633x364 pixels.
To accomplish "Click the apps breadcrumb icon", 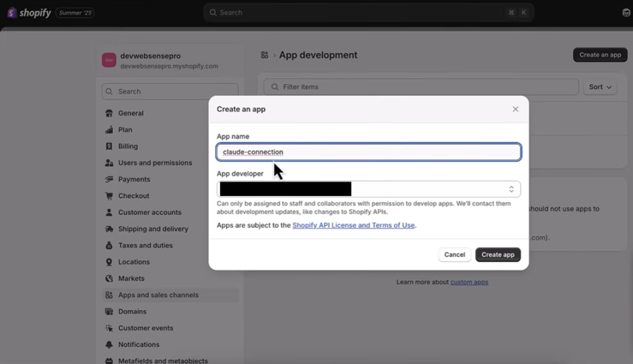I will [265, 55].
